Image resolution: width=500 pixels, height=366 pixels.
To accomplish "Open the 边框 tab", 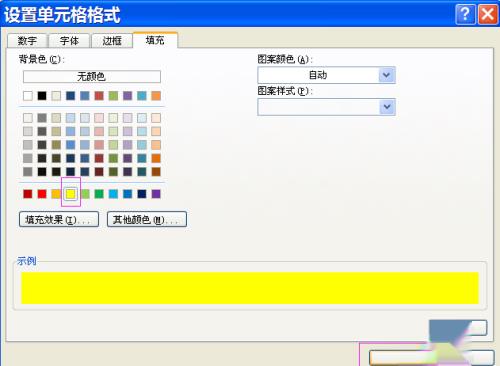I will 112,41.
